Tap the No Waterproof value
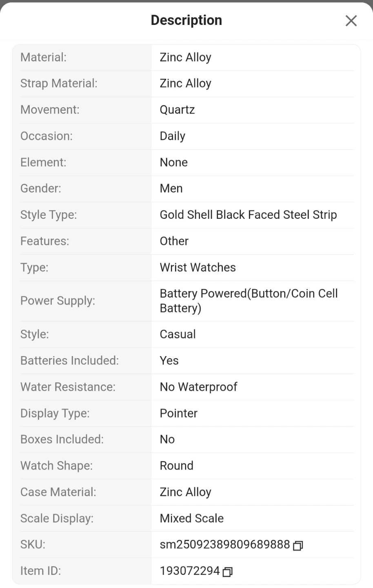 click(x=198, y=387)
